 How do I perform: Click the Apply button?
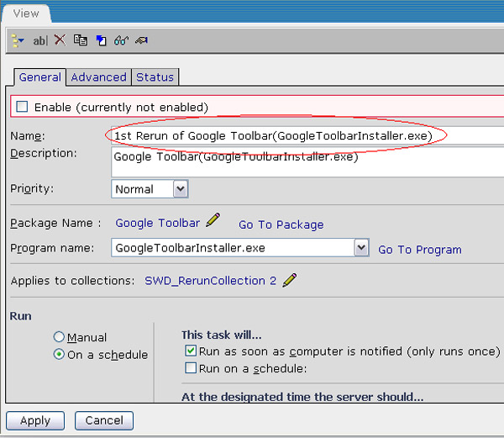click(35, 420)
